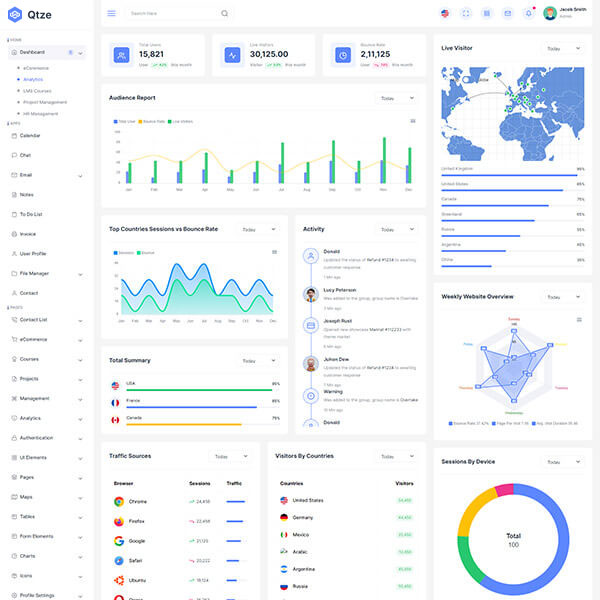Open the notification bell icon
This screenshot has width=600, height=600.
click(528, 13)
